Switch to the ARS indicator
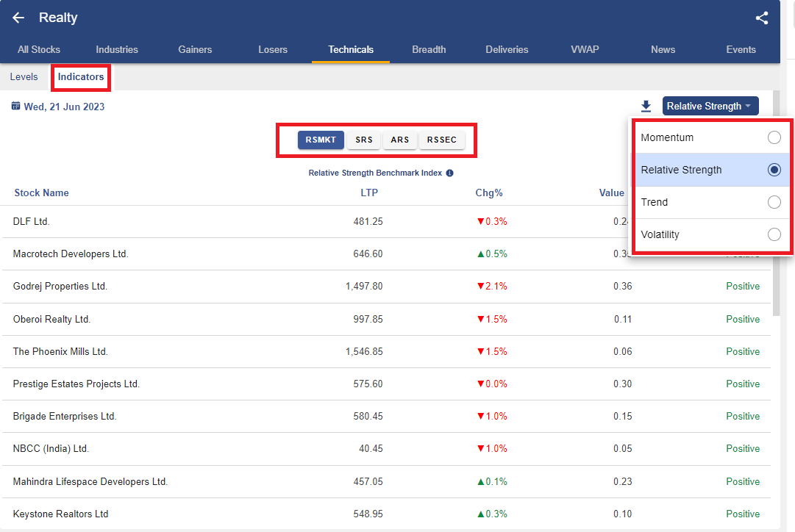Screen dimensions: 795x532 point(399,140)
